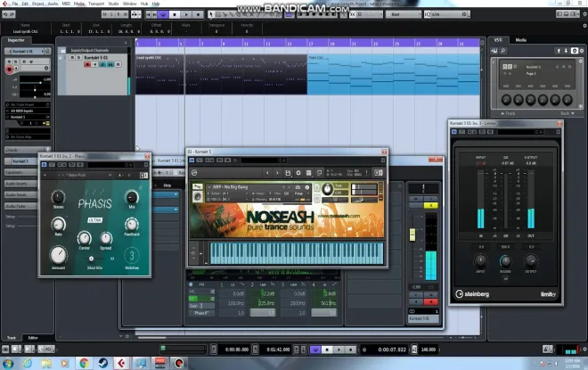Toggle ULTRA mode in Phasis
Viewport: 588px width, 370px height.
click(x=94, y=220)
